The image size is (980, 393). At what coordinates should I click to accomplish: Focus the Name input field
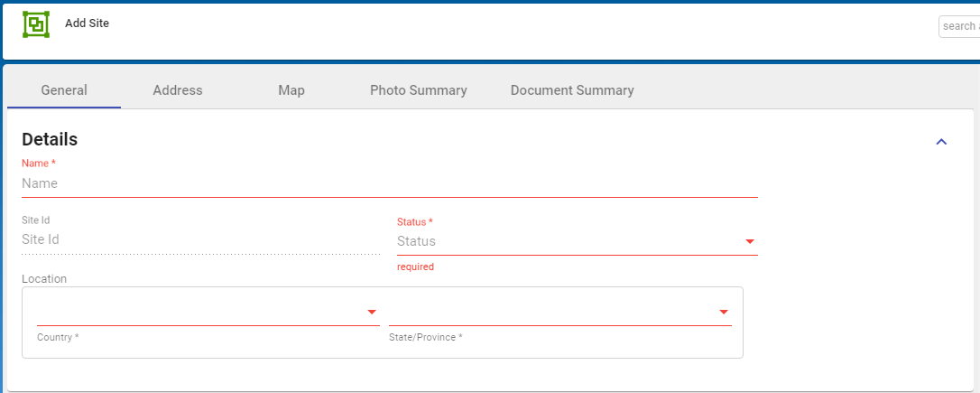[x=388, y=183]
